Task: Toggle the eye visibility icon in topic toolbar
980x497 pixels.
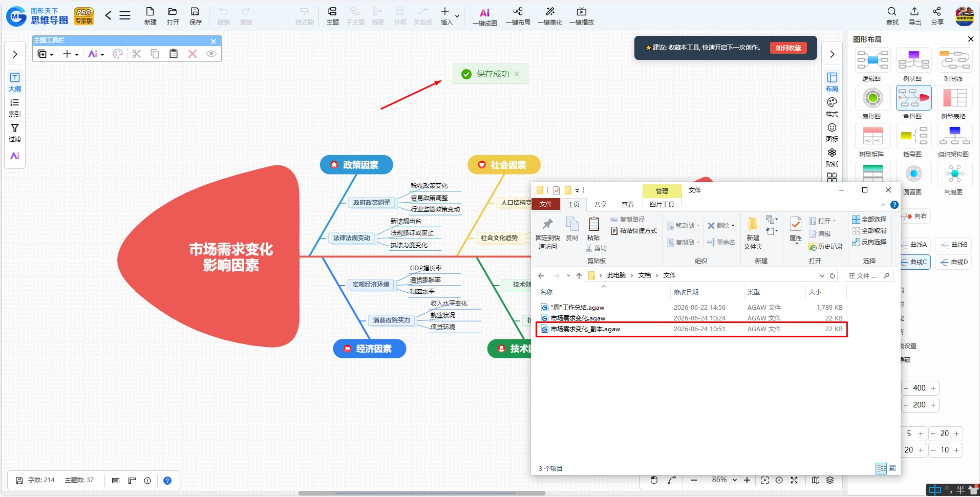Action: pos(211,54)
